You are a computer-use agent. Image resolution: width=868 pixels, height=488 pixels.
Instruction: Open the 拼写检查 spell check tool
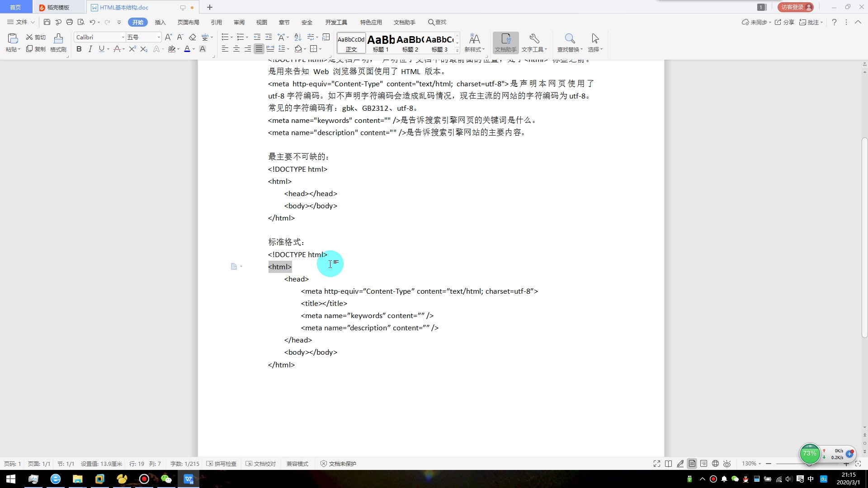tap(221, 463)
